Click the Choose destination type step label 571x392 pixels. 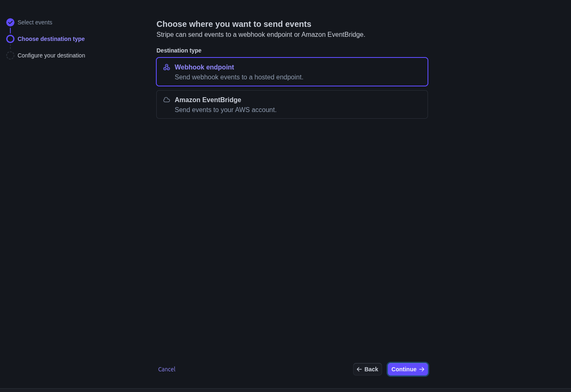51,39
